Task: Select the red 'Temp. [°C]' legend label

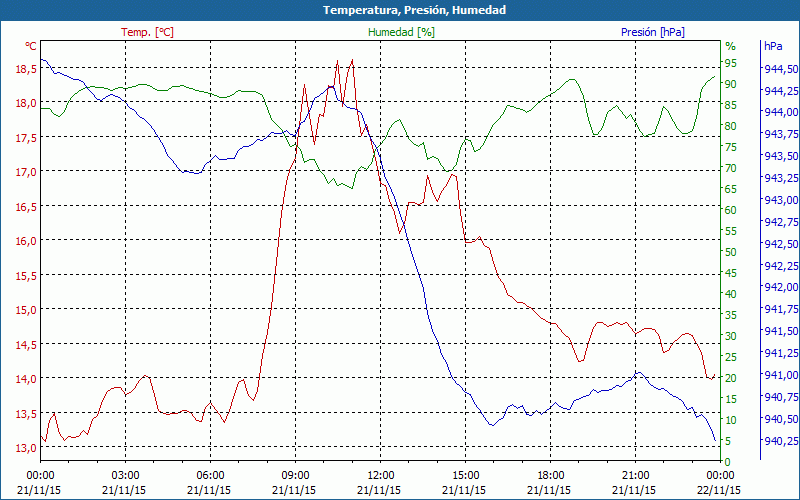Action: click(147, 32)
